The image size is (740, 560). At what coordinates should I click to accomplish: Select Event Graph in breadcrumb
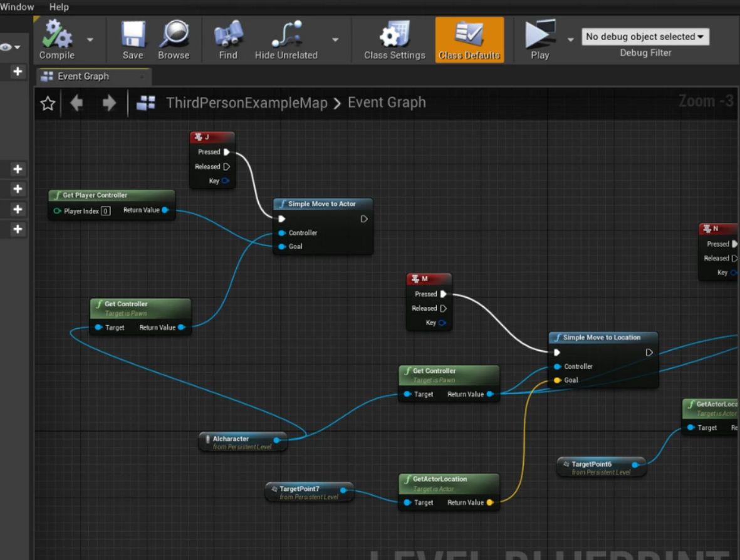387,102
